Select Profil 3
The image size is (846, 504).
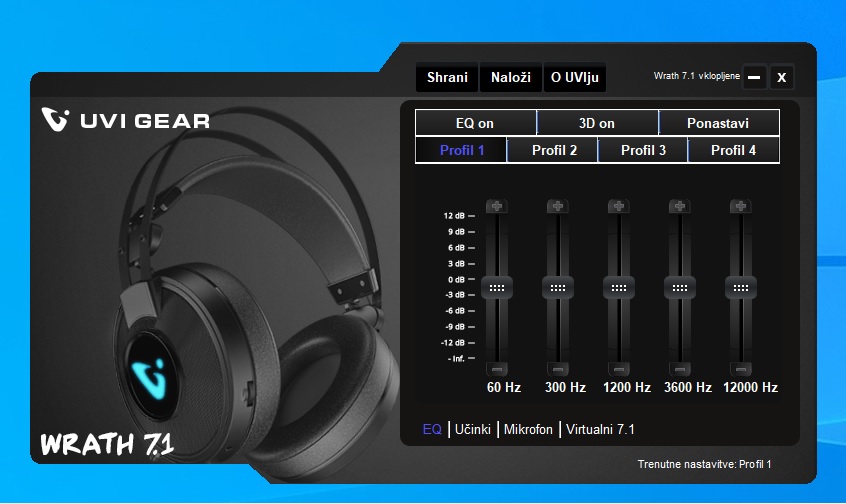point(643,150)
